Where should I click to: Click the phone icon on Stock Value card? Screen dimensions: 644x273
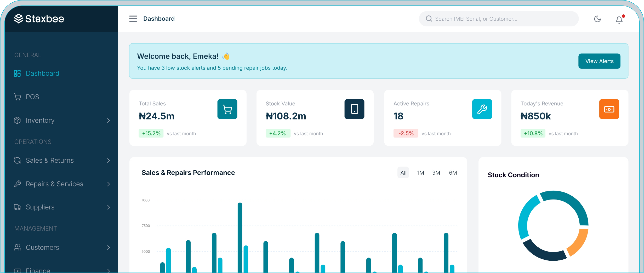[x=354, y=109]
